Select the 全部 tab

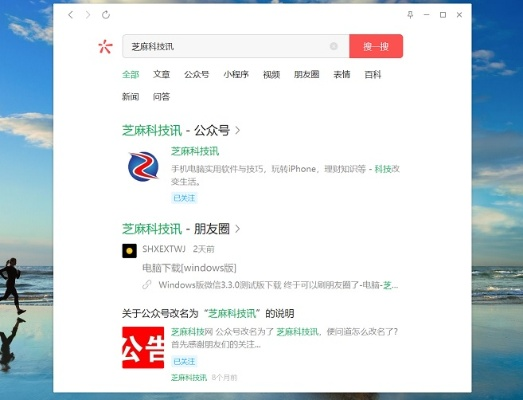click(130, 74)
